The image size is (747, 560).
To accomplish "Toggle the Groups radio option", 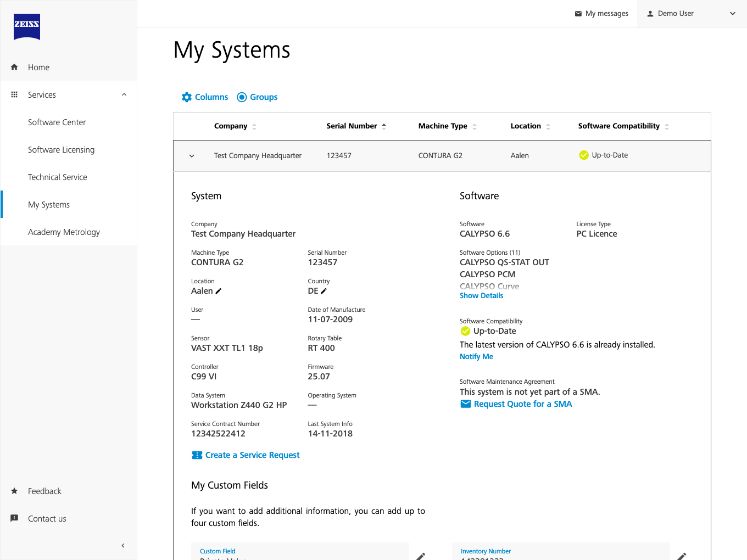I will coord(242,97).
